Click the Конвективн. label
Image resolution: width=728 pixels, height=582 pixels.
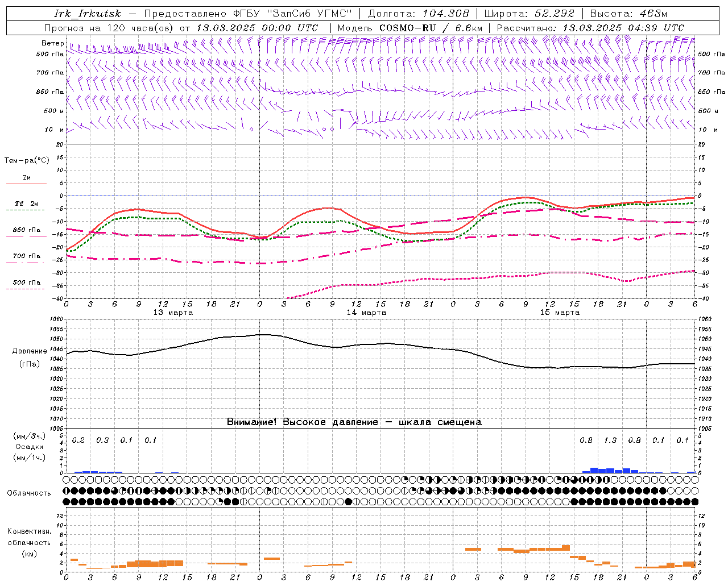click(x=29, y=531)
